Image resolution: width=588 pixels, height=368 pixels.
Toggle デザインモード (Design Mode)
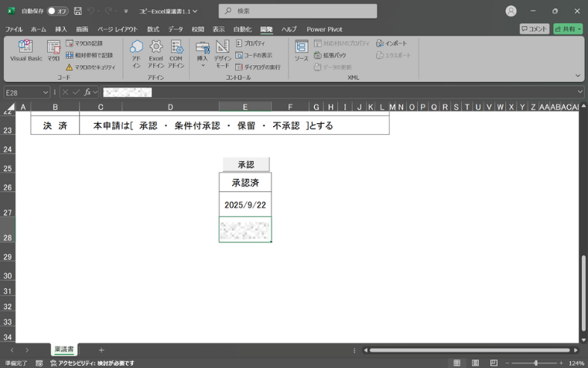[222, 54]
